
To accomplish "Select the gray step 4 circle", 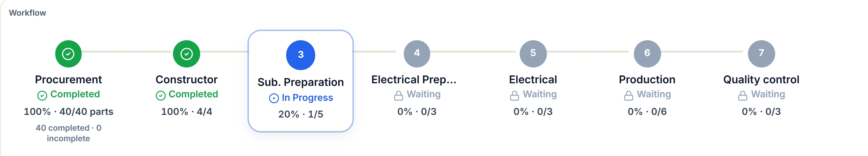I will (x=417, y=54).
